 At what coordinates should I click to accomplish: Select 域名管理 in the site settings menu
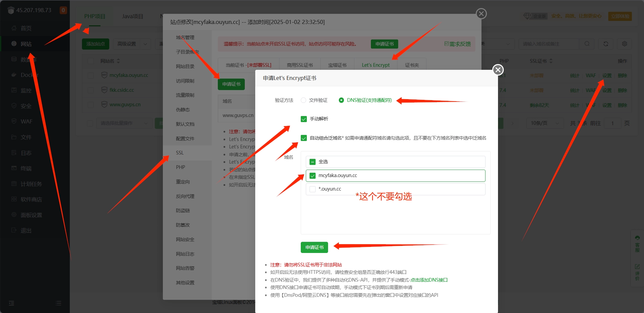[x=187, y=37]
